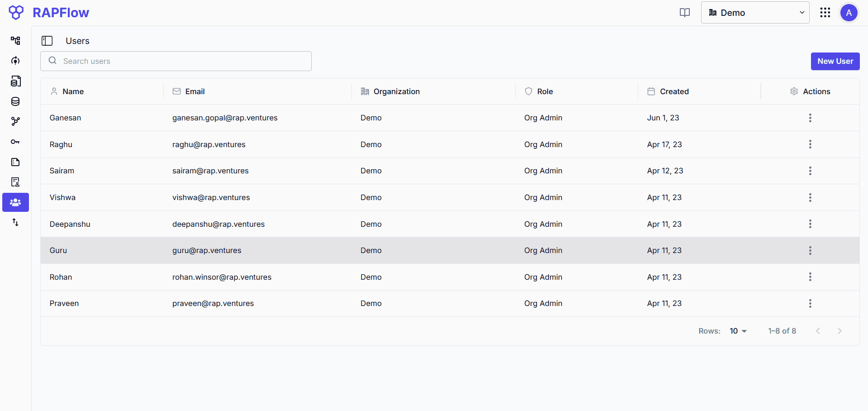This screenshot has height=411, width=868.
Task: Click the documents icon in the sidebar
Action: [15, 162]
